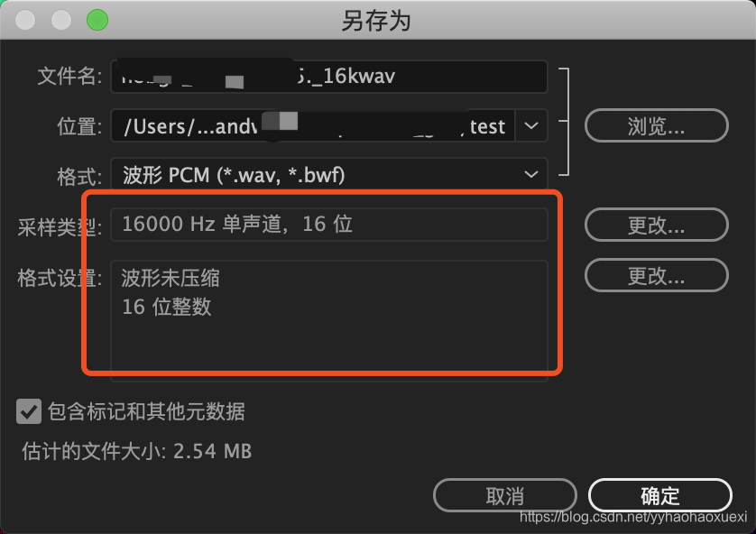Expand the 位置 recent locations dropdown arrow
Image resolution: width=756 pixels, height=534 pixels.
(531, 126)
